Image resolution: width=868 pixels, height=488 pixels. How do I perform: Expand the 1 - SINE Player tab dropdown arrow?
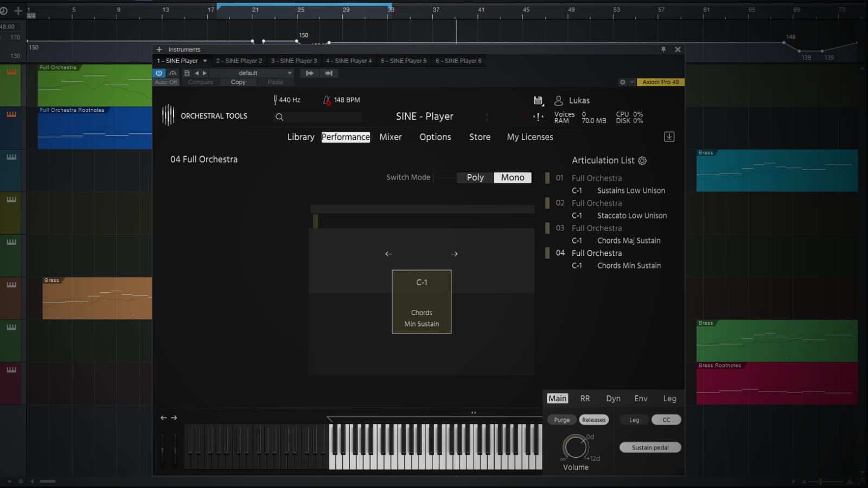(x=205, y=61)
